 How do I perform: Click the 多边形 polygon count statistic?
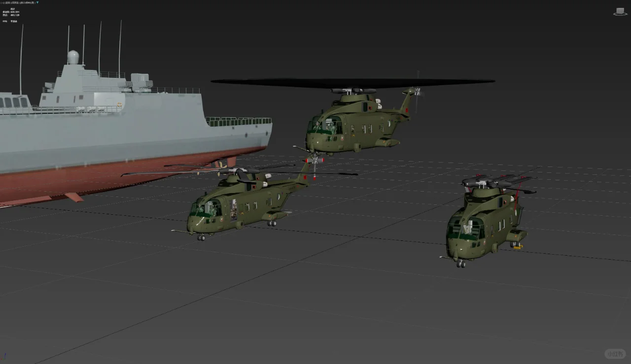point(9,12)
